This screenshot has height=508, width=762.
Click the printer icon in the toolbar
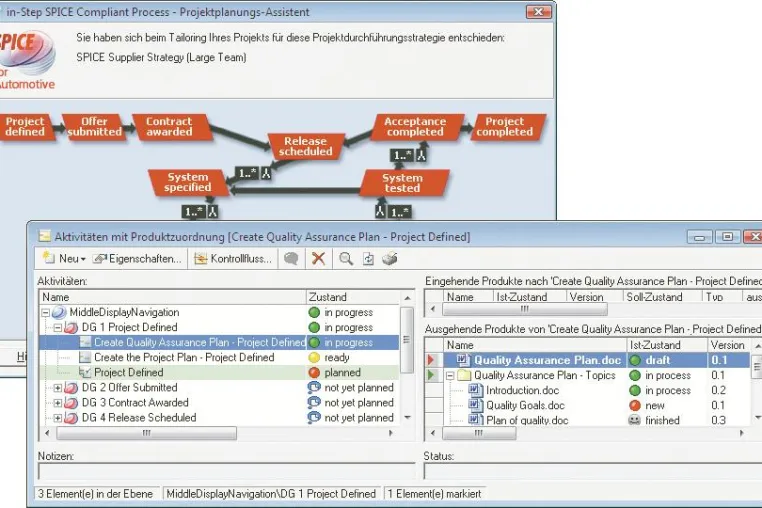tap(390, 259)
